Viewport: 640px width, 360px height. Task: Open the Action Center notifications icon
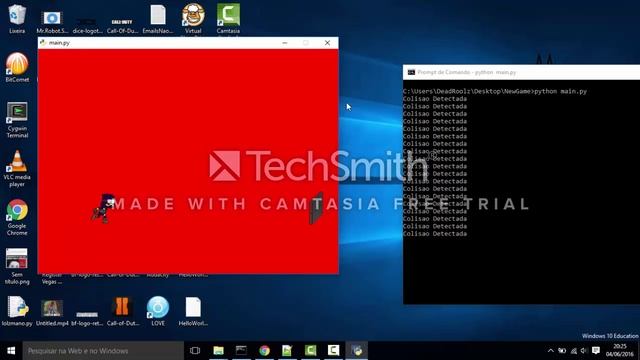point(596,351)
